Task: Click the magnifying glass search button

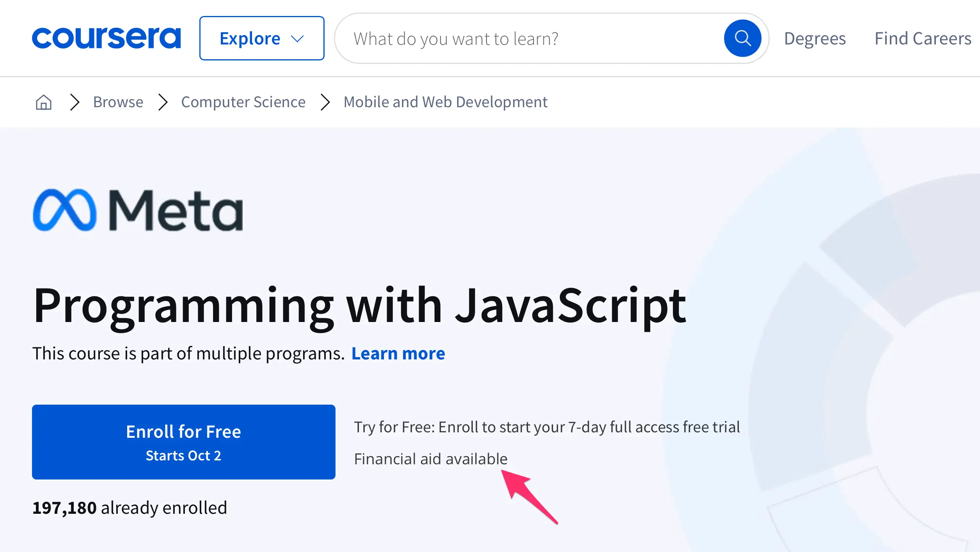Action: 742,38
